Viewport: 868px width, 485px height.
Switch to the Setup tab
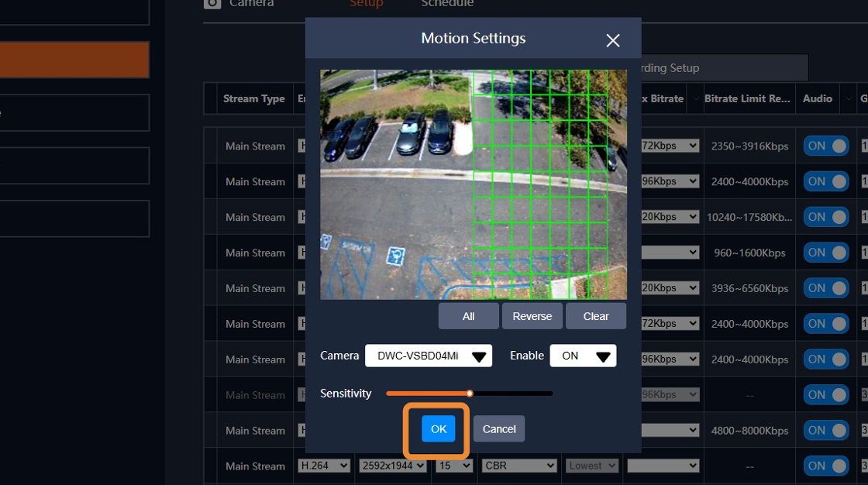tap(366, 3)
